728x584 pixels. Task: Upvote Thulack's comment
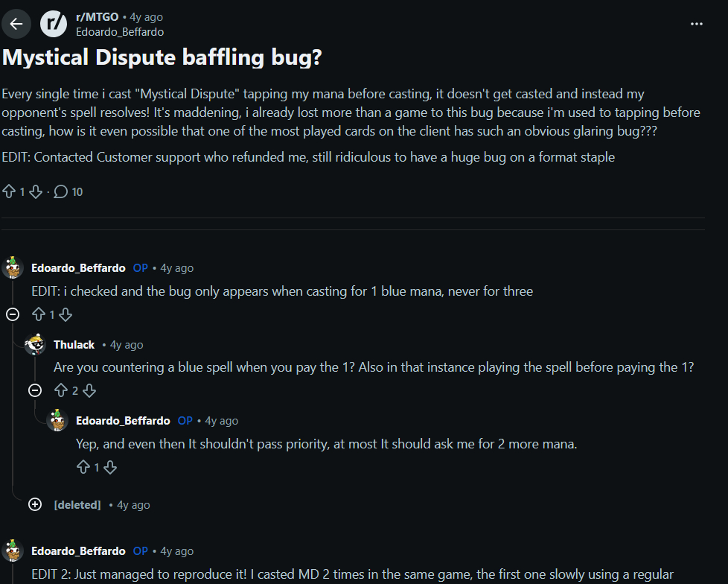(61, 390)
